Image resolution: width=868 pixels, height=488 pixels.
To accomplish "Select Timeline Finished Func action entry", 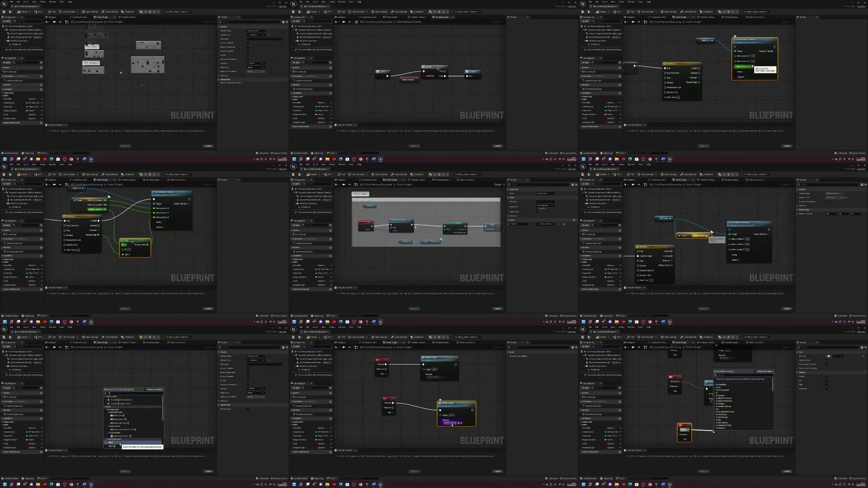I will (121, 400).
